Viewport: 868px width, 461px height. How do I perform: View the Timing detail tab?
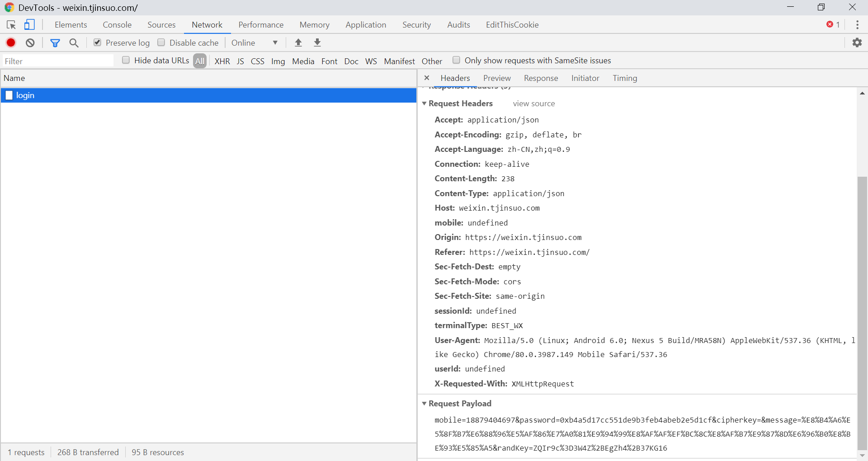pos(625,78)
